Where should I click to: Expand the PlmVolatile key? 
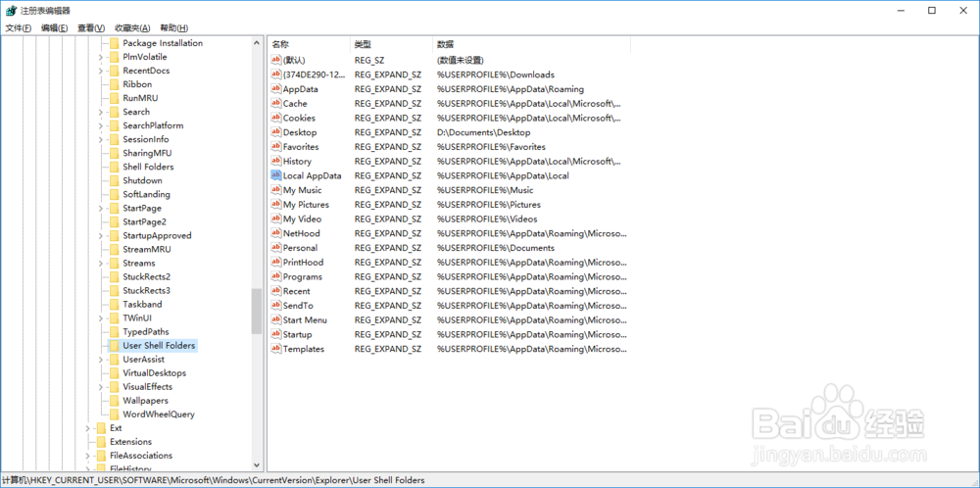tap(101, 57)
